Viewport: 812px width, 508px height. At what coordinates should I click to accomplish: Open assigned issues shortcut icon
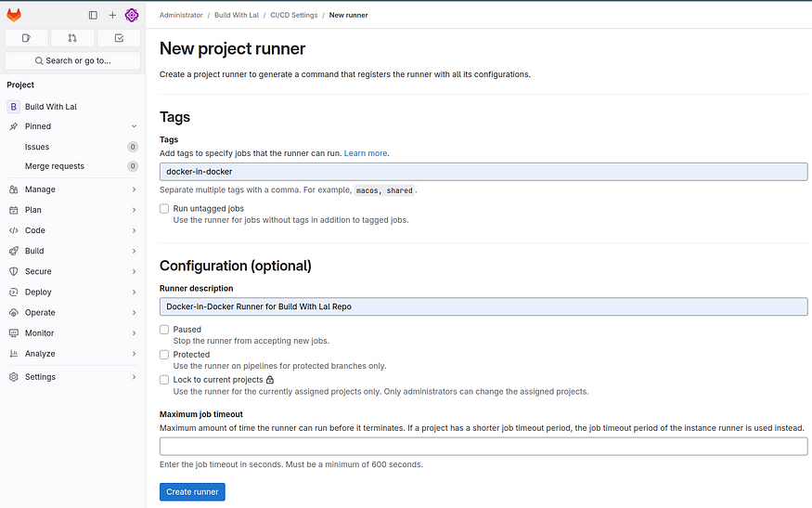pos(26,38)
